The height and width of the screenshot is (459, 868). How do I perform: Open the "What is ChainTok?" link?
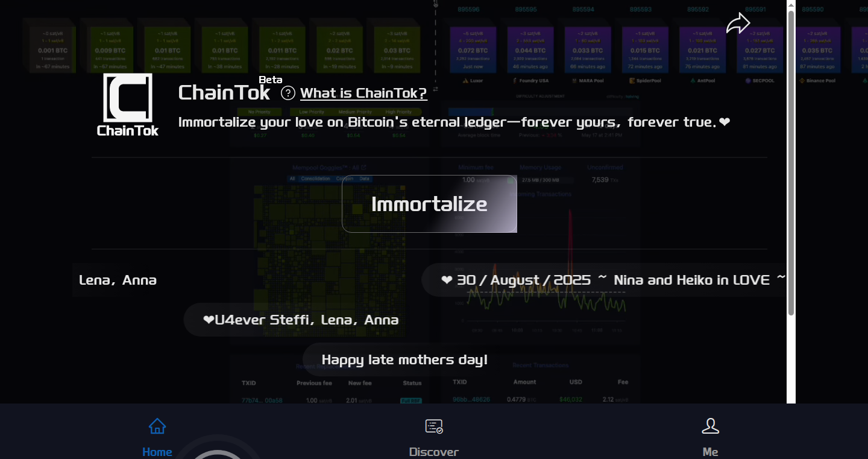pyautogui.click(x=363, y=93)
